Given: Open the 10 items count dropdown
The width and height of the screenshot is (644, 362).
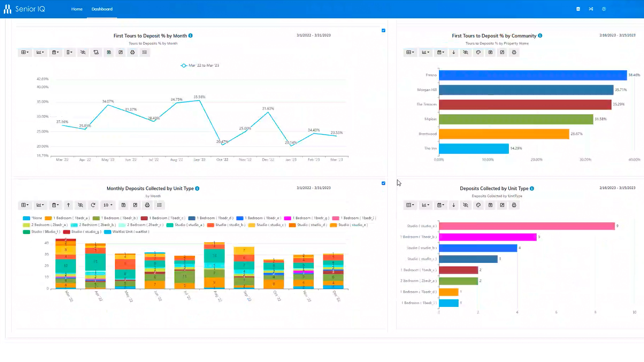Looking at the screenshot, I should pyautogui.click(x=108, y=205).
